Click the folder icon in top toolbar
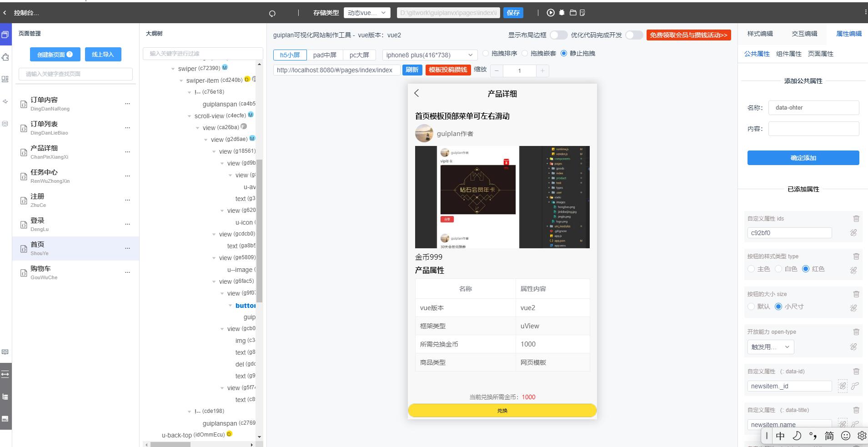This screenshot has width=868, height=447. point(573,13)
